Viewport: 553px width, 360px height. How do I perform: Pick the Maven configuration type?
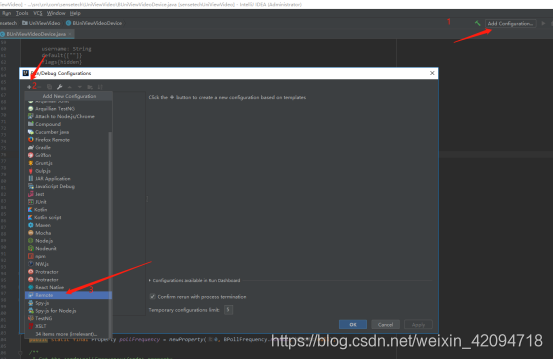(x=68, y=225)
